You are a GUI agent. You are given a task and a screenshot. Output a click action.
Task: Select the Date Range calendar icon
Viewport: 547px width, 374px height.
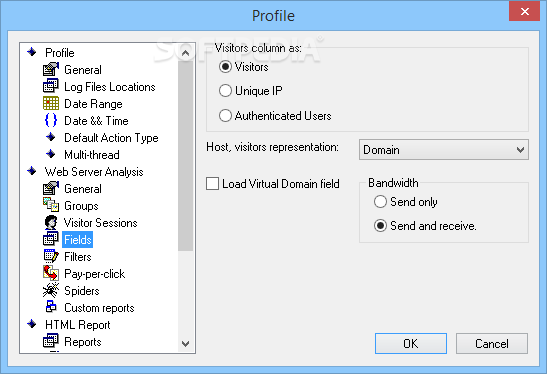tap(51, 103)
